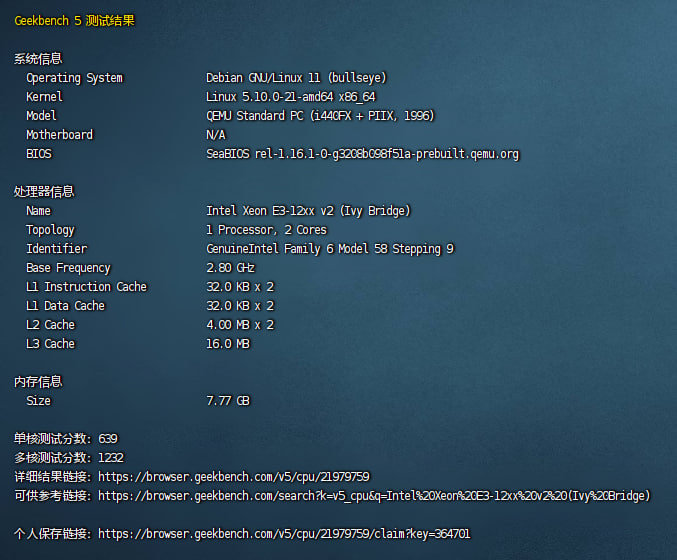Select the multi-core score 1232

click(x=111, y=458)
